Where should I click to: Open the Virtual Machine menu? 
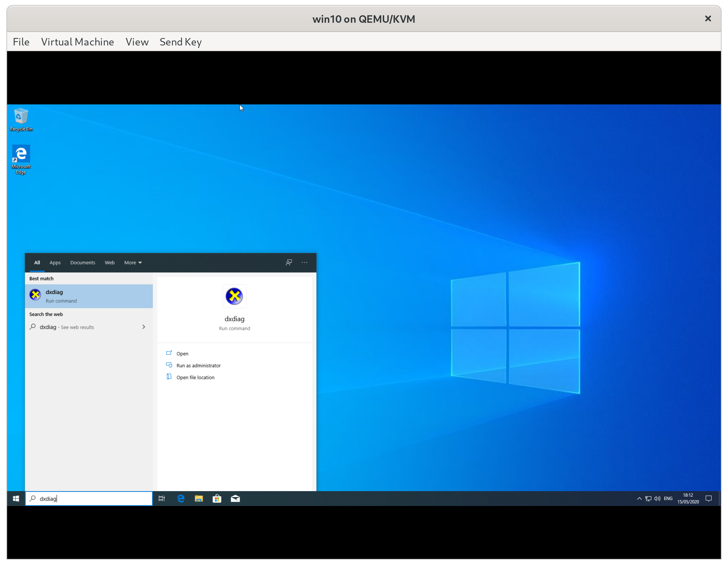77,42
